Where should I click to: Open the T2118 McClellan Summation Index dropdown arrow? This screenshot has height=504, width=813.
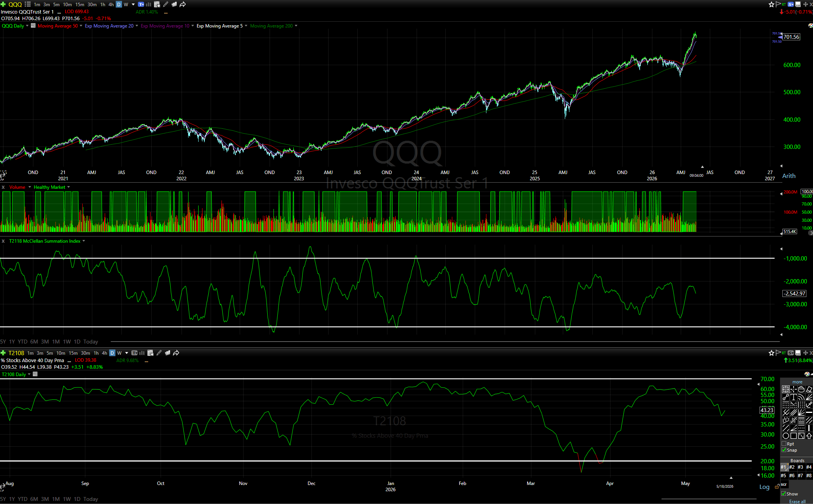tap(84, 241)
